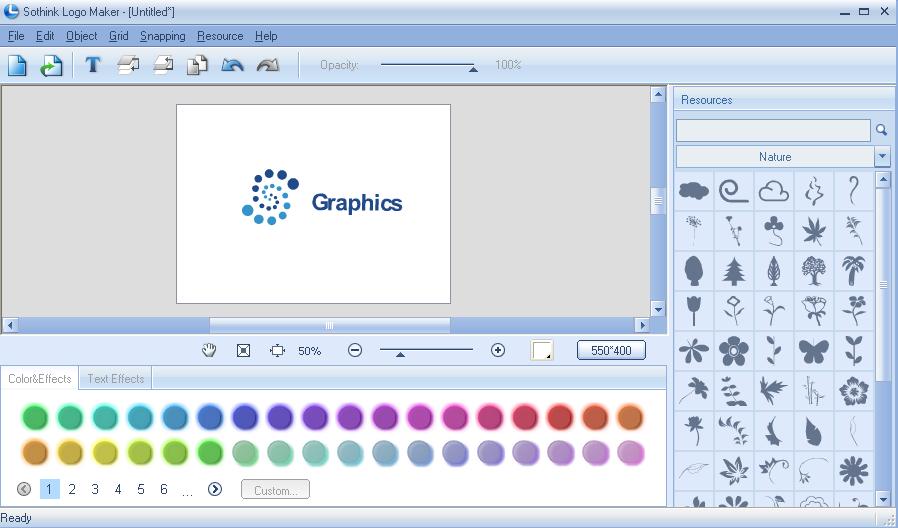The image size is (898, 528).
Task: Go to color page 6
Action: click(x=164, y=489)
